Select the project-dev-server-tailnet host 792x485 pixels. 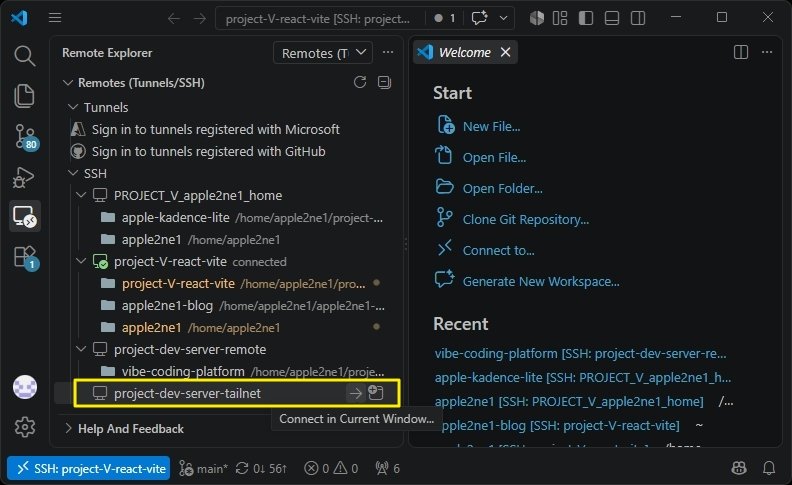[x=187, y=393]
